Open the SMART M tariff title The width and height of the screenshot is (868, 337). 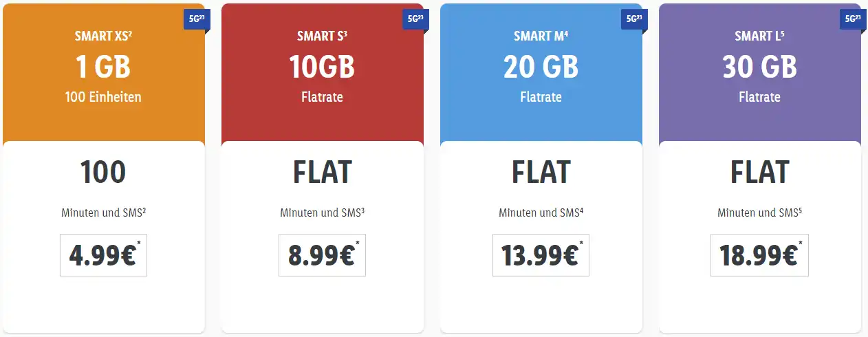point(541,36)
